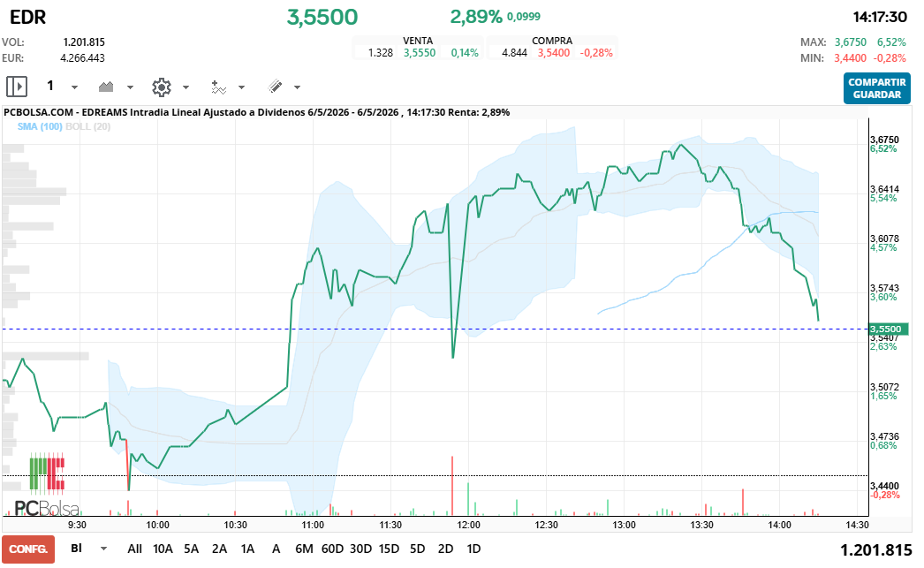
Task: Expand the arrow next to interval 1
Action: (x=74, y=87)
